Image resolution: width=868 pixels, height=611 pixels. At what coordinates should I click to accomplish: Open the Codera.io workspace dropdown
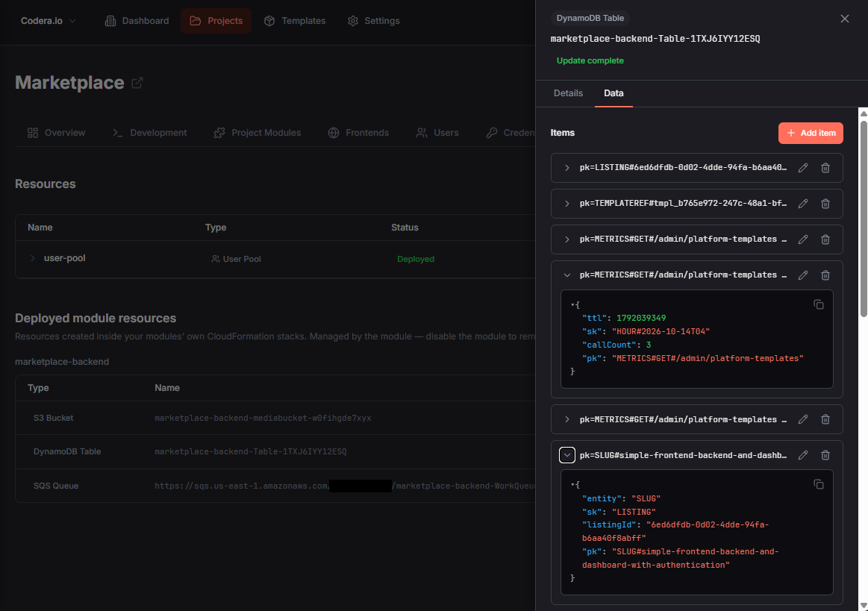pyautogui.click(x=49, y=21)
